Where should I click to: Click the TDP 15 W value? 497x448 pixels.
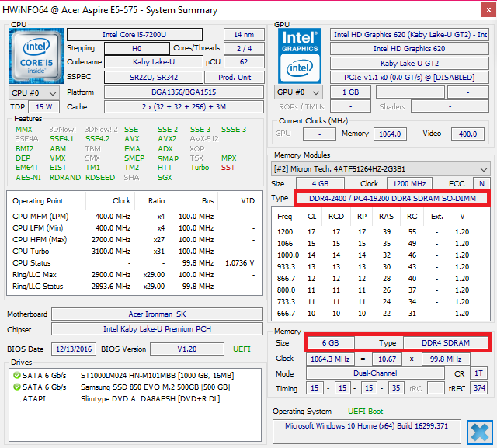tap(43, 107)
